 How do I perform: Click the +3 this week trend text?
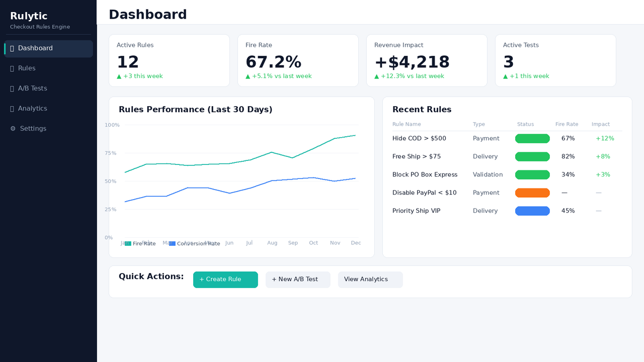pos(140,76)
